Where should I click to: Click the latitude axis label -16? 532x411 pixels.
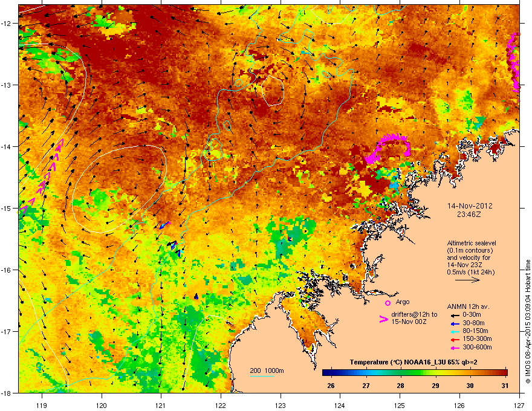6,270
